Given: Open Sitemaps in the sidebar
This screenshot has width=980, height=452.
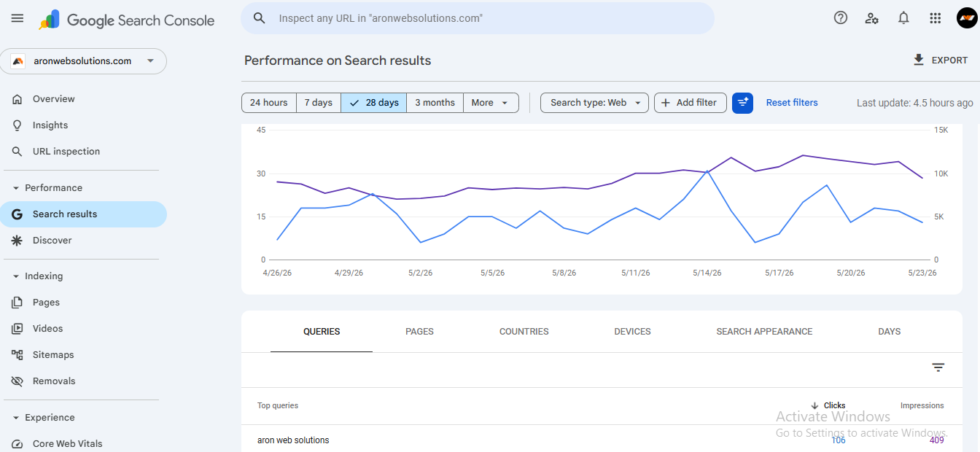Looking at the screenshot, I should [83, 355].
